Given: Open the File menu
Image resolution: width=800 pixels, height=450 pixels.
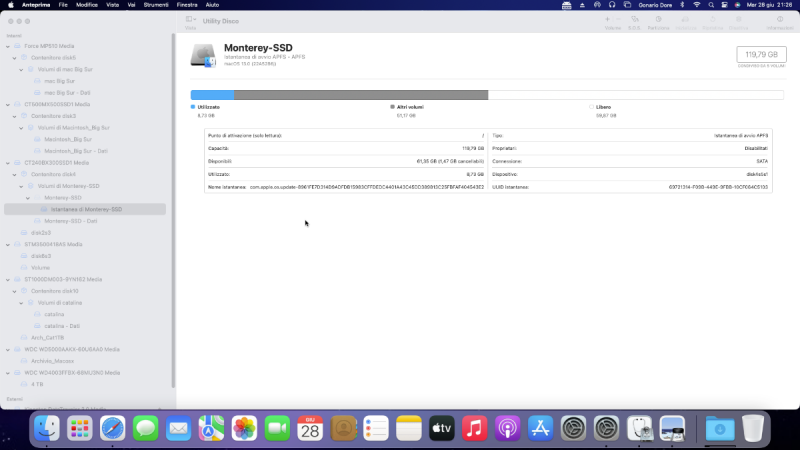Looking at the screenshot, I should click(x=63, y=5).
